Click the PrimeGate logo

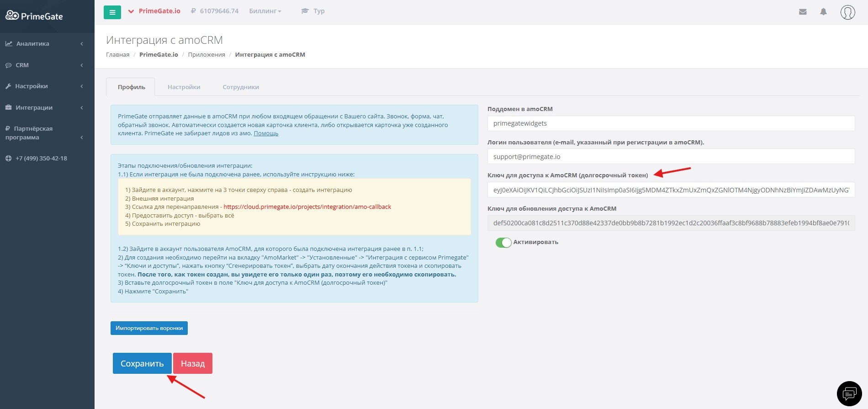tap(34, 16)
